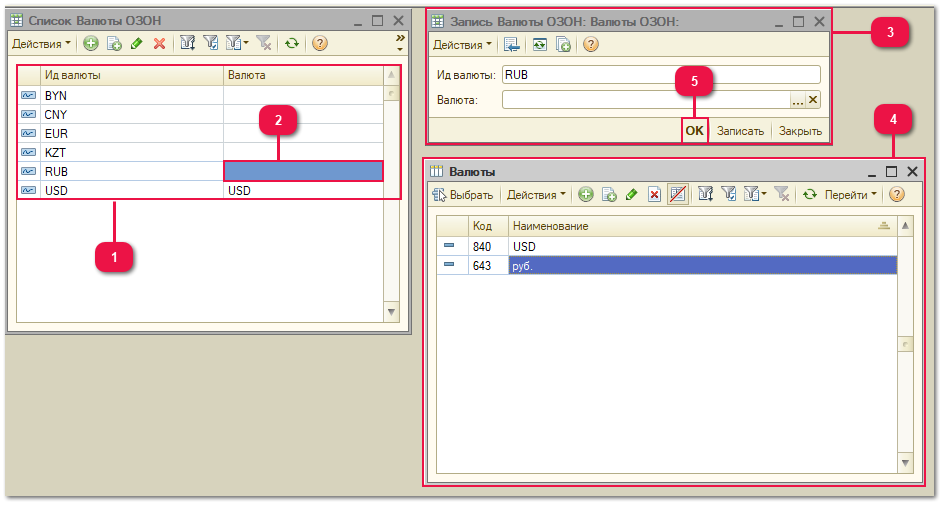The height and width of the screenshot is (505, 943).
Task: Click Выбрать in Валюты window
Action: coord(462,195)
